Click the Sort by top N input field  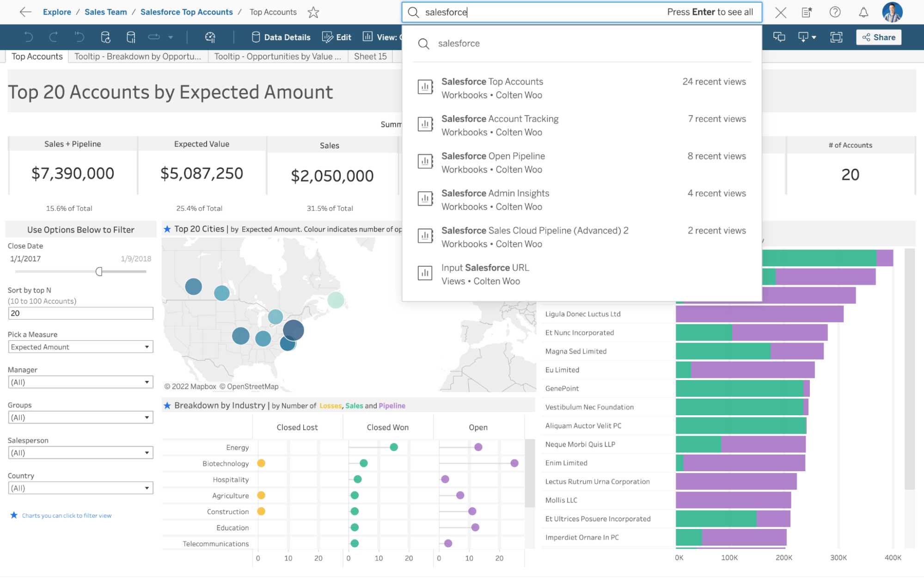[x=80, y=313]
